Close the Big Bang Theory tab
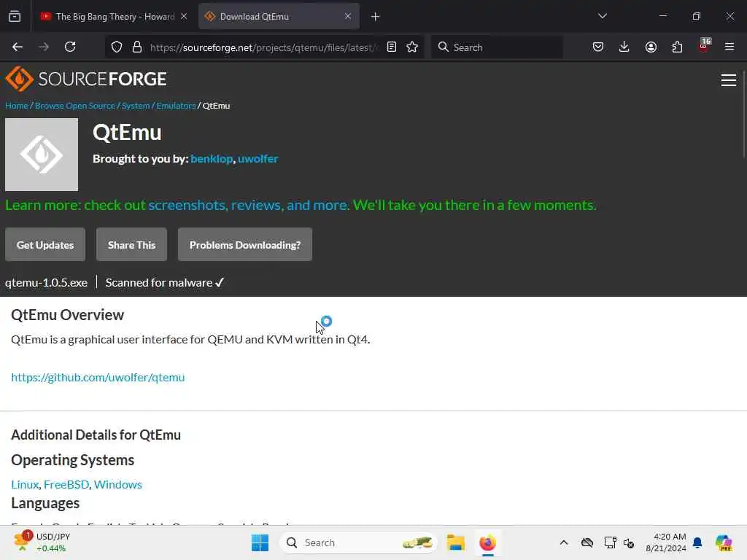 pyautogui.click(x=184, y=16)
